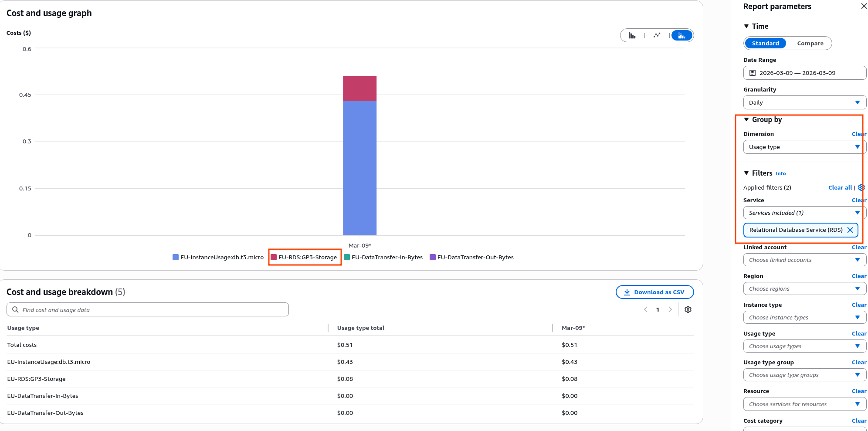The image size is (868, 431).
Task: Click Download as CSV button
Action: coord(654,292)
